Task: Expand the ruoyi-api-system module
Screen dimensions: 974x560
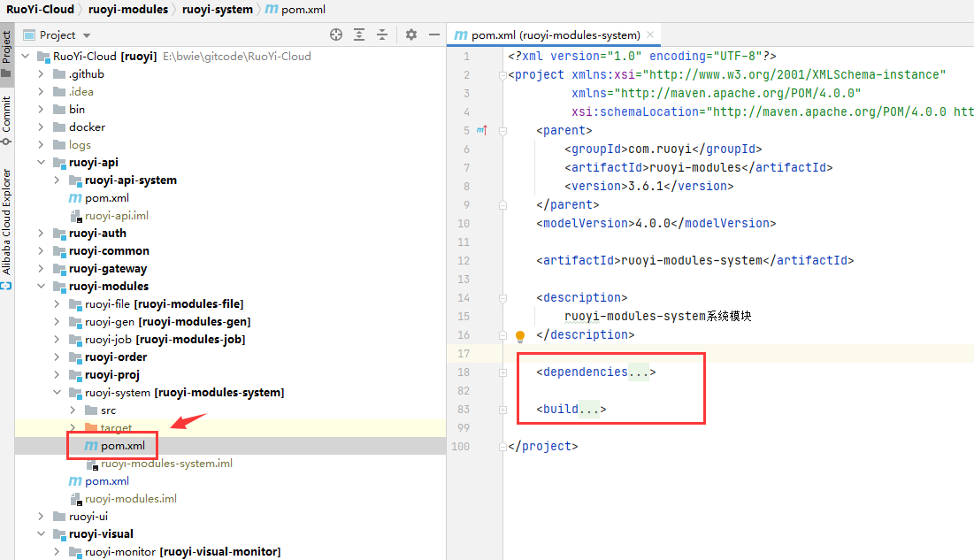Action: [58, 180]
